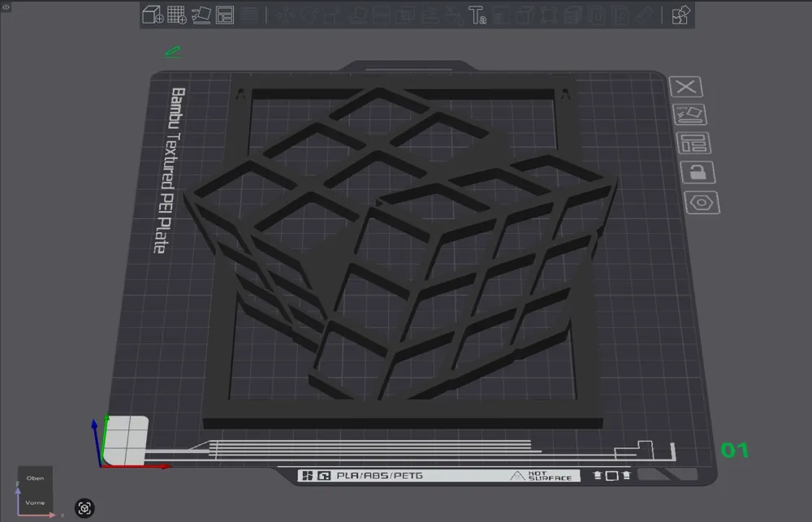Viewport: 812px width, 522px height.
Task: Open the Mesh boolean tool
Action: (404, 15)
